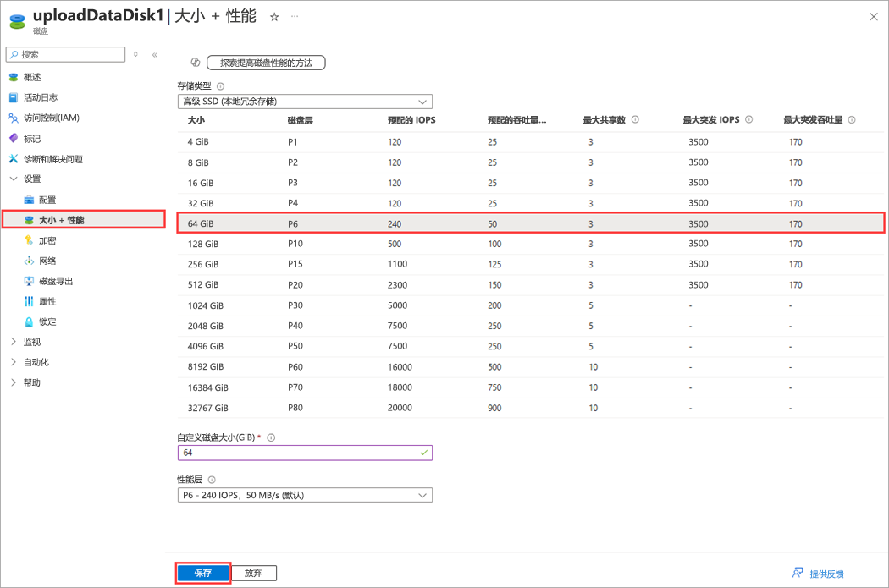Click 探索提高磁盘性能的方法 button
The width and height of the screenshot is (889, 588).
(x=266, y=63)
